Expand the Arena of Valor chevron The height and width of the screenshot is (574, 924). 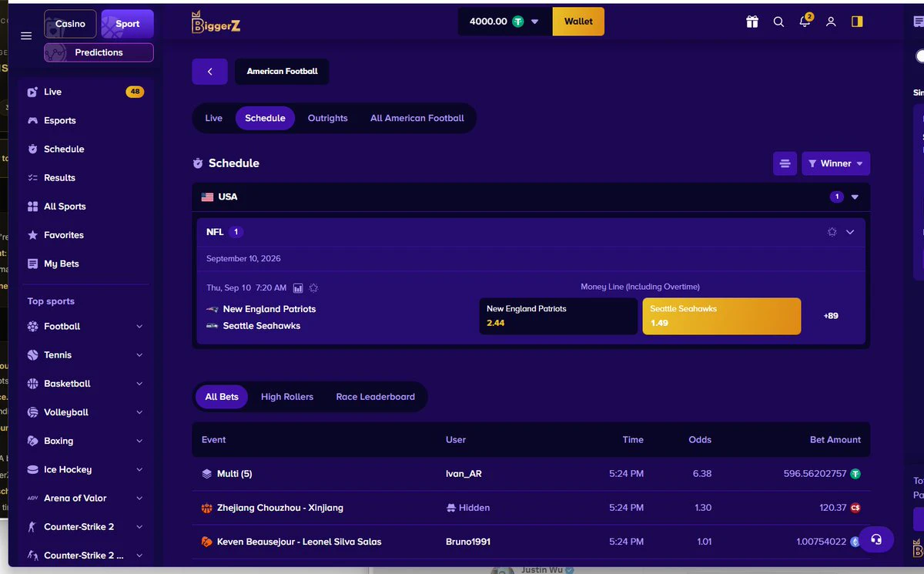tap(139, 498)
